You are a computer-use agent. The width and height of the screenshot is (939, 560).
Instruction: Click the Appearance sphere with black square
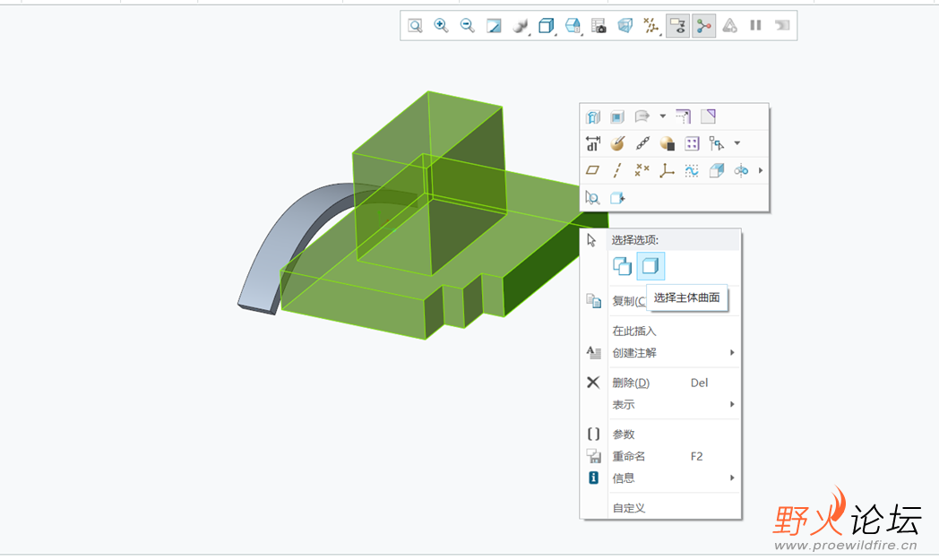point(668,143)
